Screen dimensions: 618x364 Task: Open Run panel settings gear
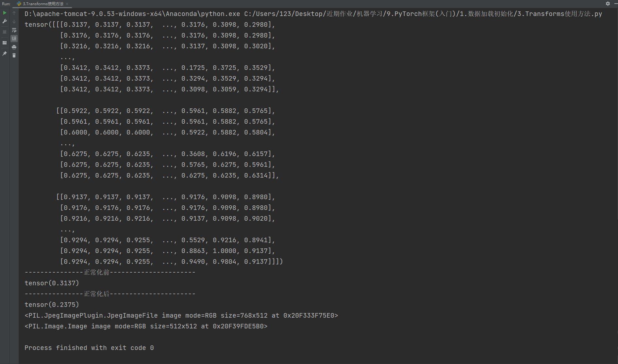pos(608,4)
